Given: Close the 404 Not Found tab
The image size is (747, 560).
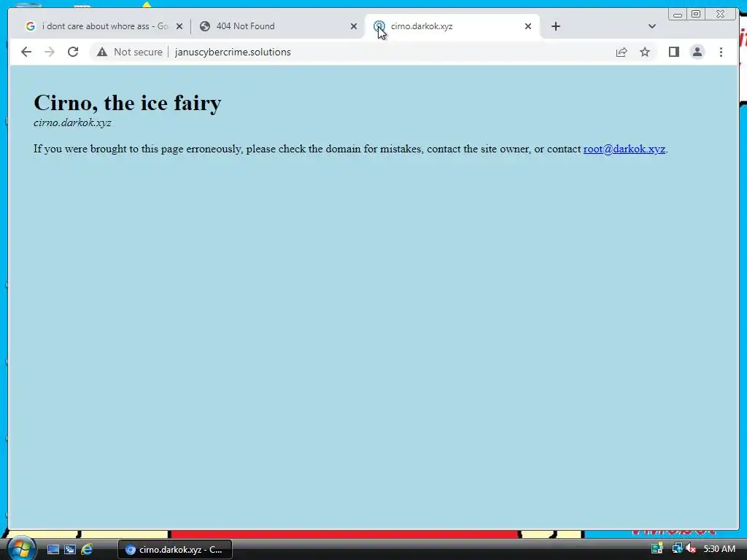Looking at the screenshot, I should pos(354,26).
